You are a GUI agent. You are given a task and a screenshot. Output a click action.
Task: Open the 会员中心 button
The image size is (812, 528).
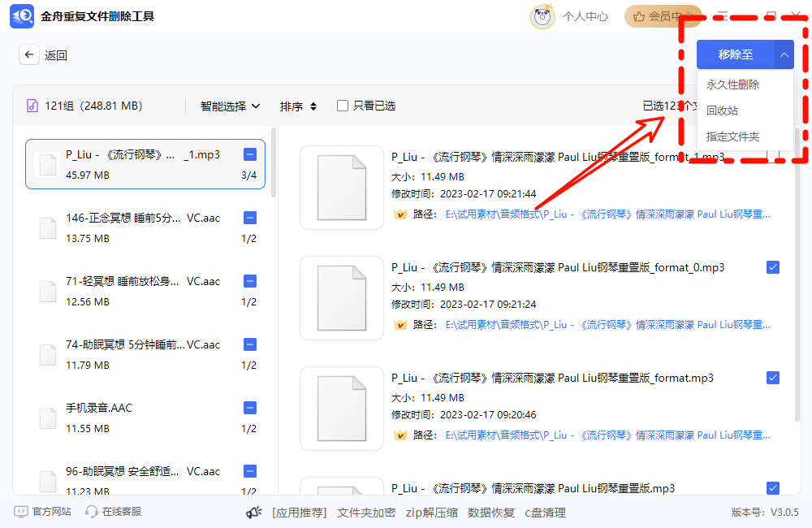tap(663, 16)
